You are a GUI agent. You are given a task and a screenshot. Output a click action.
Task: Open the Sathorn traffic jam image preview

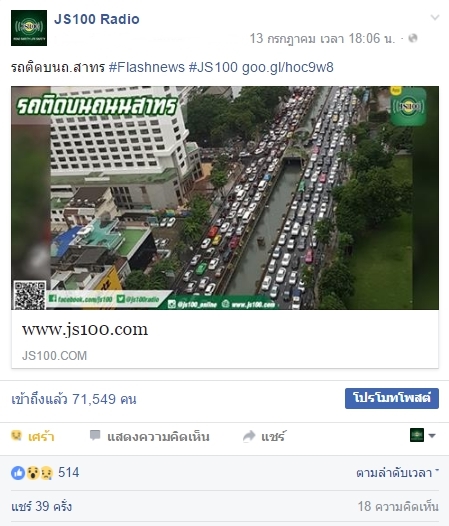click(225, 198)
